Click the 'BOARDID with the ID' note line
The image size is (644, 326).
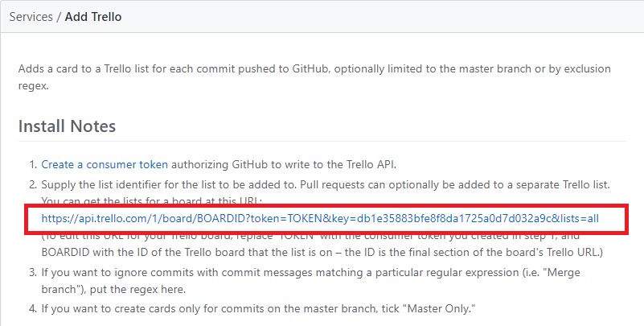point(322,252)
